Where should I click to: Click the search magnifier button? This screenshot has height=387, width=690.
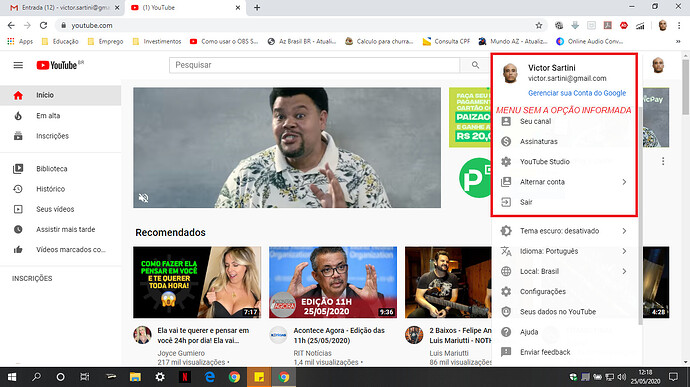coord(475,65)
